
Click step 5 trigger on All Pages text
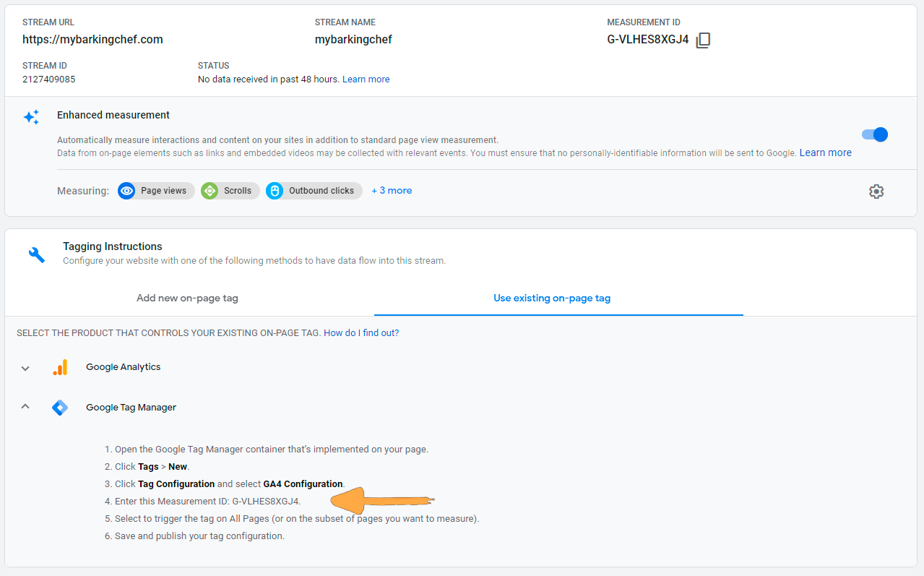297,519
